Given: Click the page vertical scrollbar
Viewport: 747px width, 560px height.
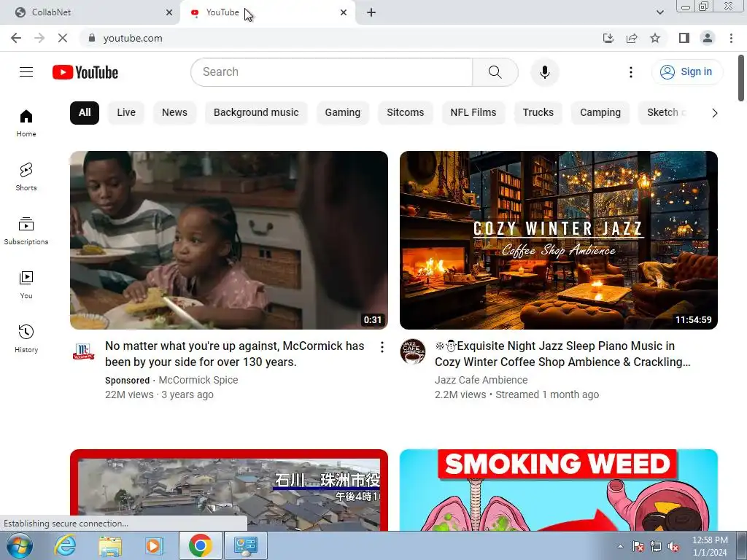Looking at the screenshot, I should [x=741, y=78].
